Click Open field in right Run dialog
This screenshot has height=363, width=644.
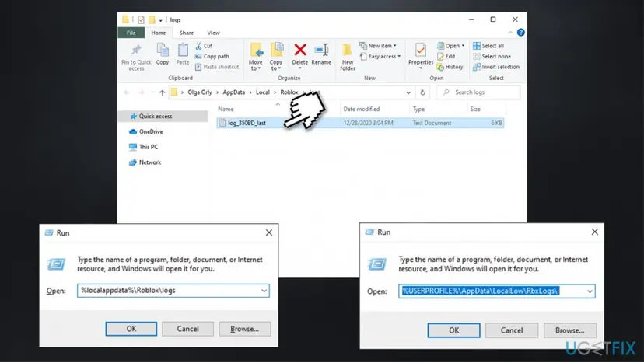(x=496, y=291)
